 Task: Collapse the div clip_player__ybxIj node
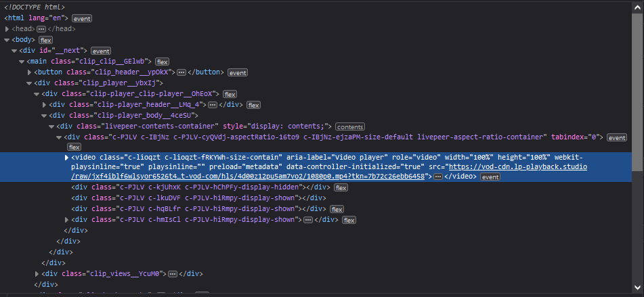tap(29, 83)
